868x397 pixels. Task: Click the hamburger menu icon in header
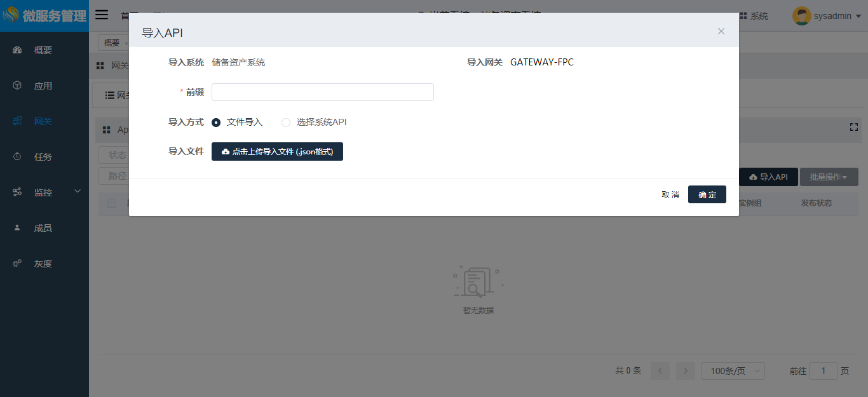pyautogui.click(x=102, y=15)
